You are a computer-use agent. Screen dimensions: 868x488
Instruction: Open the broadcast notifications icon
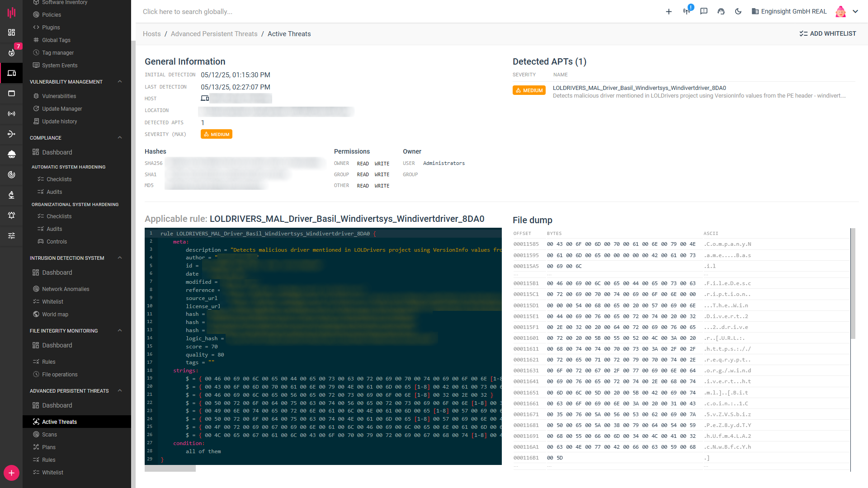point(687,11)
